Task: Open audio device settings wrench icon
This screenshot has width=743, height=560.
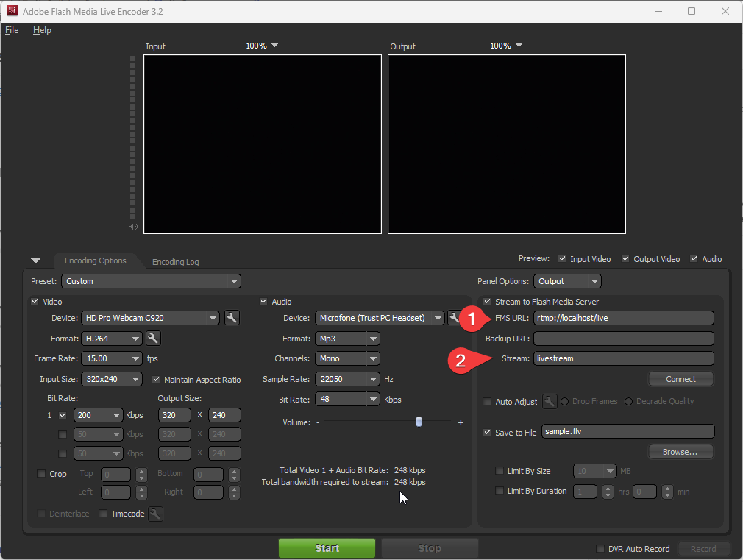Action: (x=455, y=318)
